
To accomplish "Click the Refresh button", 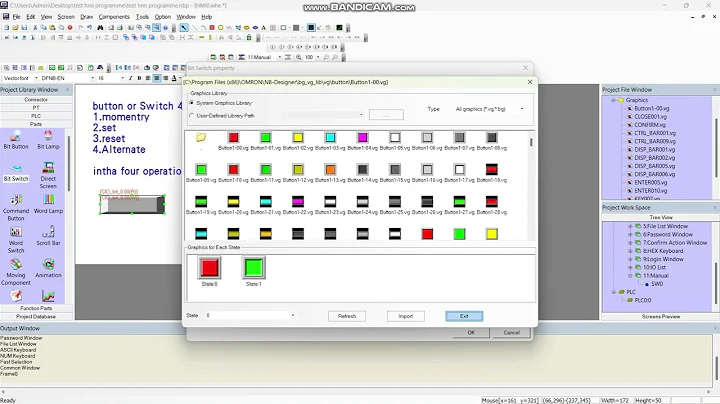I will click(x=347, y=316).
